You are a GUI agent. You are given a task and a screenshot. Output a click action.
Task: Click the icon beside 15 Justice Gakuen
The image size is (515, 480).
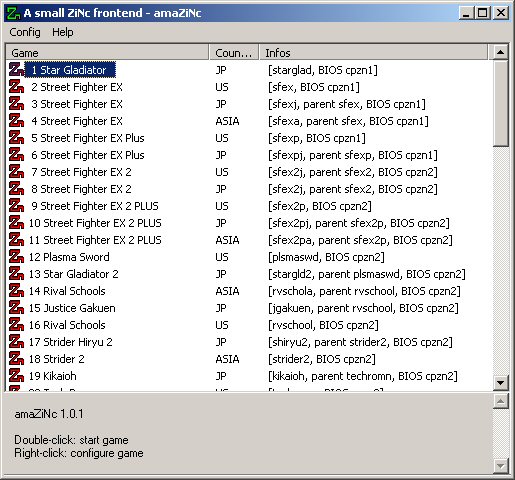pos(16,308)
